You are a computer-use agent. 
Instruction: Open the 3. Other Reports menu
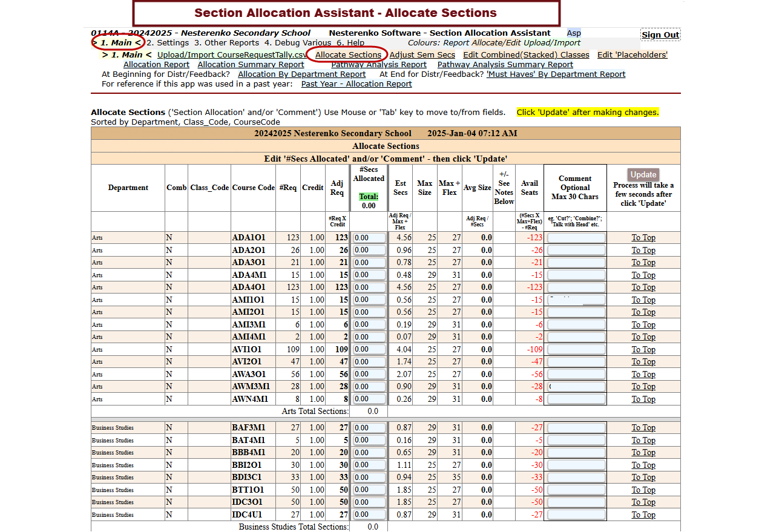pyautogui.click(x=226, y=43)
